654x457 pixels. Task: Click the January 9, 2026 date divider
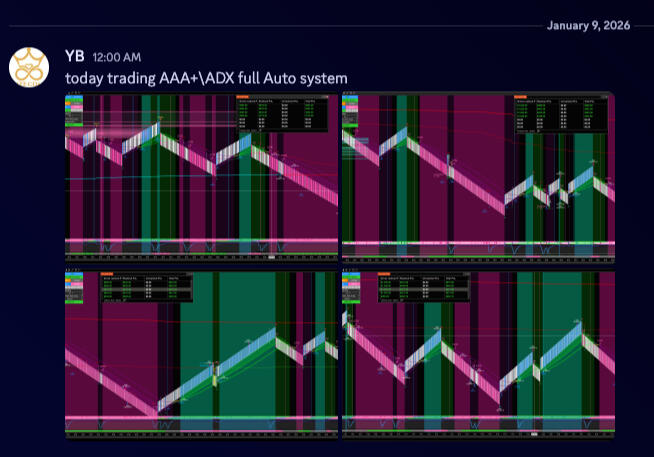pyautogui.click(x=588, y=25)
